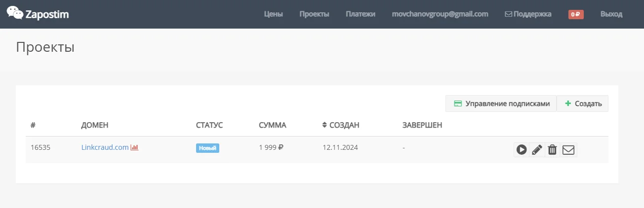Create a new project with the Создать button
The image size is (644, 208).
[583, 104]
